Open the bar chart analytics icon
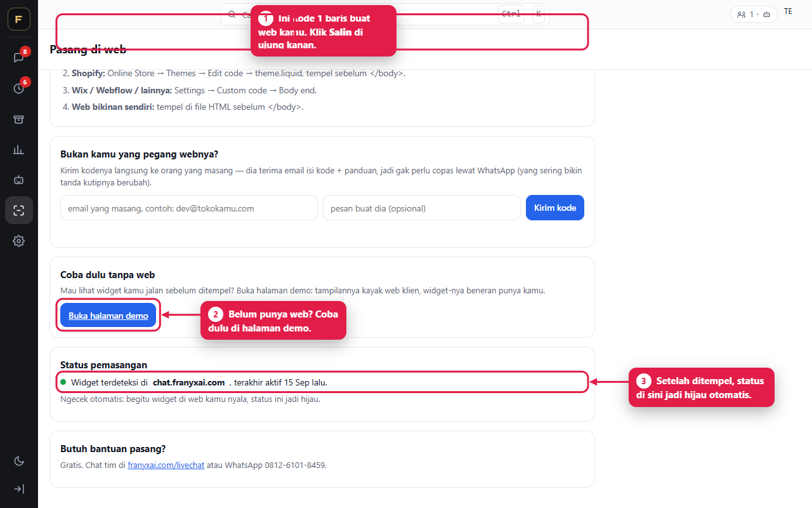This screenshot has width=812, height=508. pyautogui.click(x=19, y=150)
